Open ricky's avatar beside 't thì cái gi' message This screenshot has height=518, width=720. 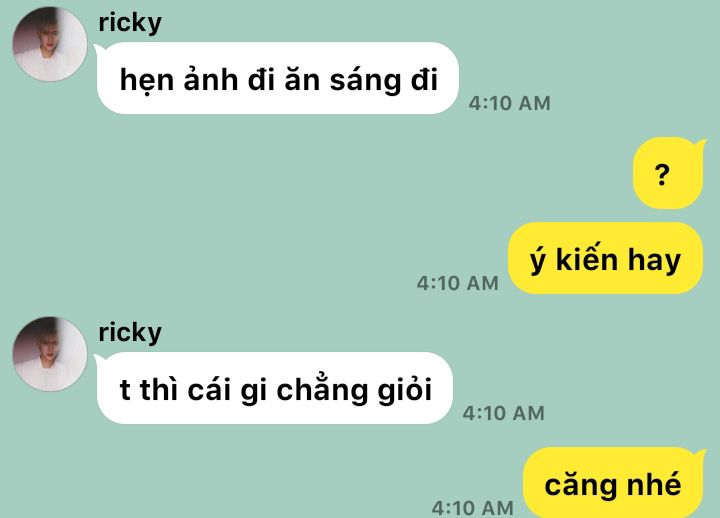click(50, 354)
